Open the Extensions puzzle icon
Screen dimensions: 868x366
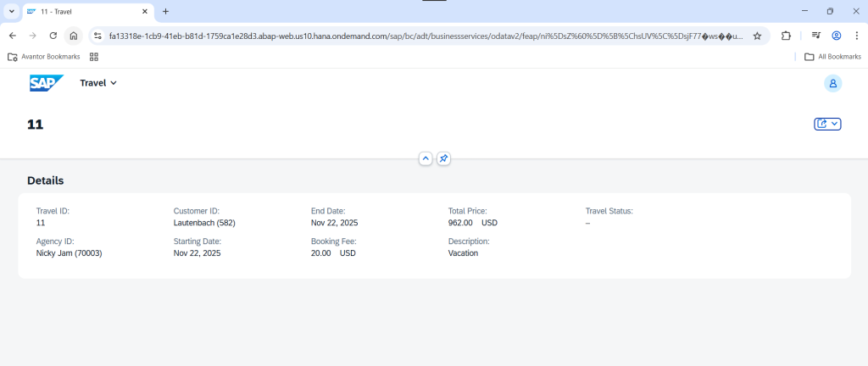coord(786,36)
